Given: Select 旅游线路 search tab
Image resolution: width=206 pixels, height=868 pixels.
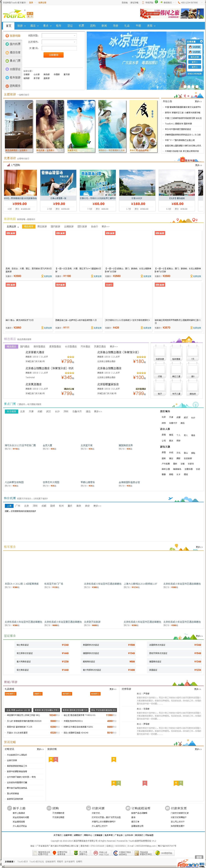Looking at the screenshot, I should click(13, 36).
